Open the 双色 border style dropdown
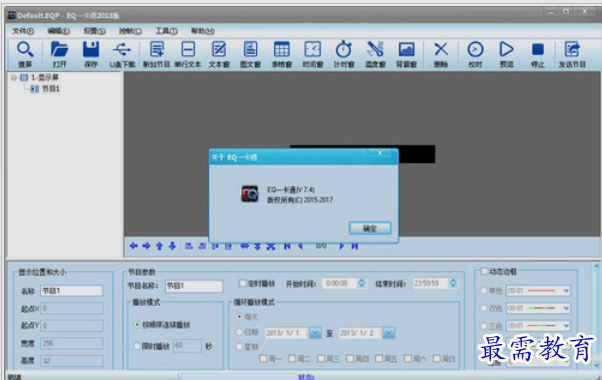Viewport: 602px width, 380px height. [566, 308]
